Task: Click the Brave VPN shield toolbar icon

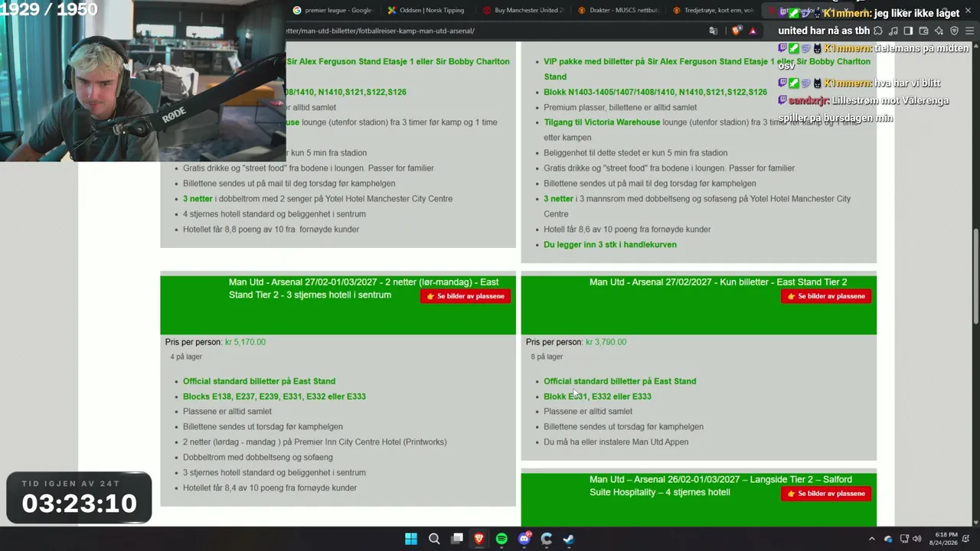Action: 954,31
